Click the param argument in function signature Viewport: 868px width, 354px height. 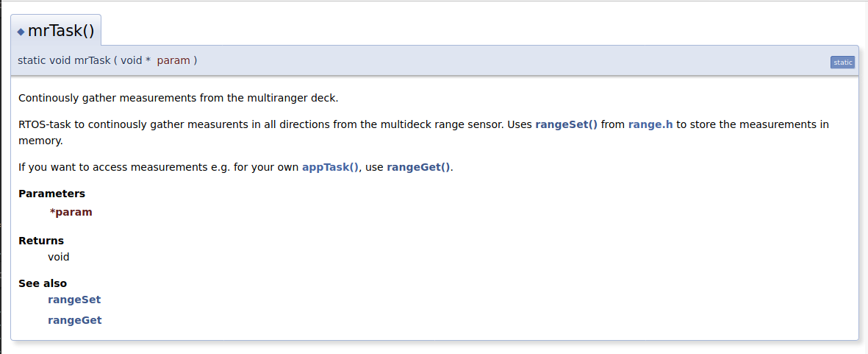173,60
